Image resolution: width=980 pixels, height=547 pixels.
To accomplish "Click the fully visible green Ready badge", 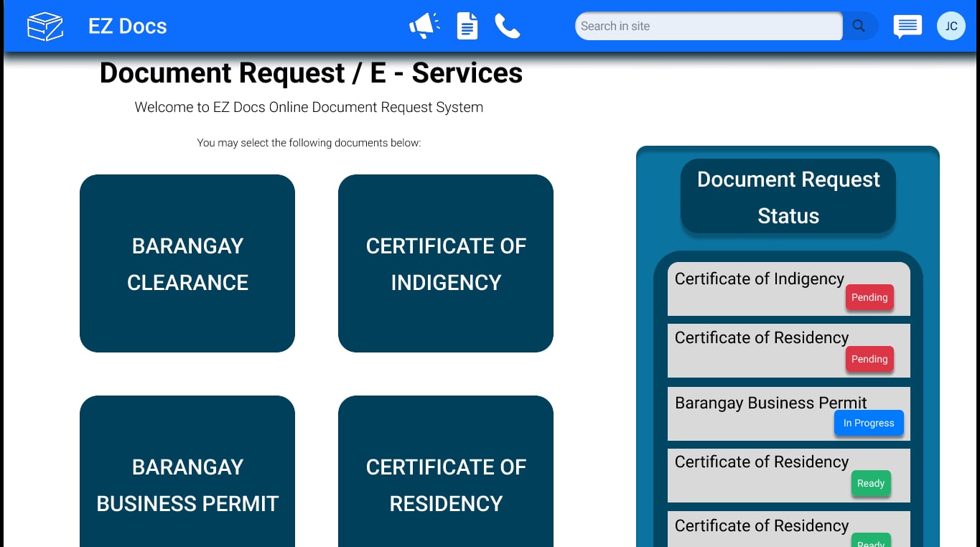I will [870, 483].
